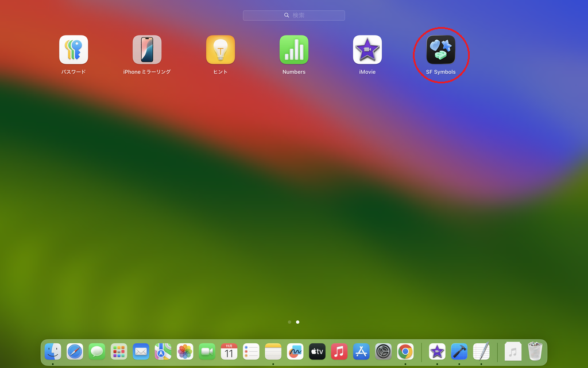Open the SF Symbols app
Screen dimensions: 588x368
tap(440, 50)
